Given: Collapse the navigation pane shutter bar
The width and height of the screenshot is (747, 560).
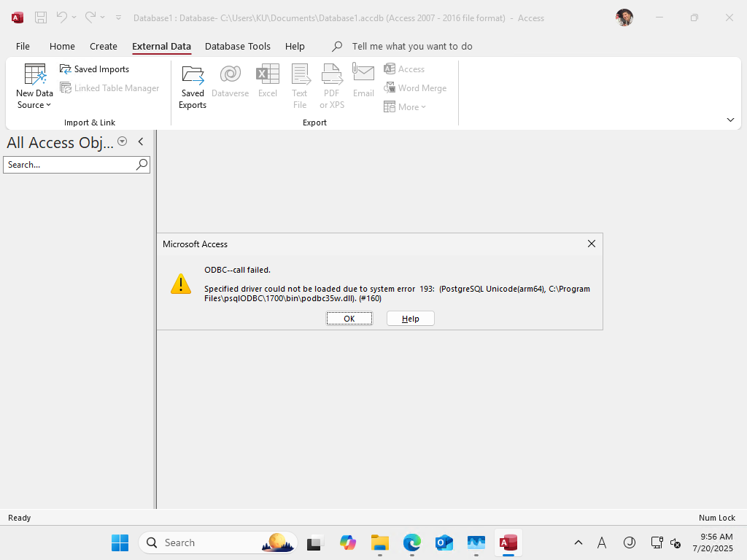Looking at the screenshot, I should coord(141,141).
